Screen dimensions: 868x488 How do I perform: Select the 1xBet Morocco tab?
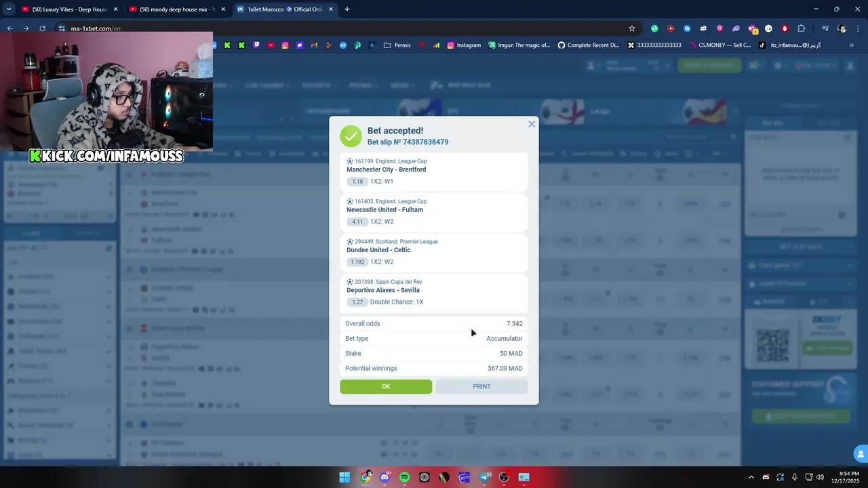click(x=284, y=9)
